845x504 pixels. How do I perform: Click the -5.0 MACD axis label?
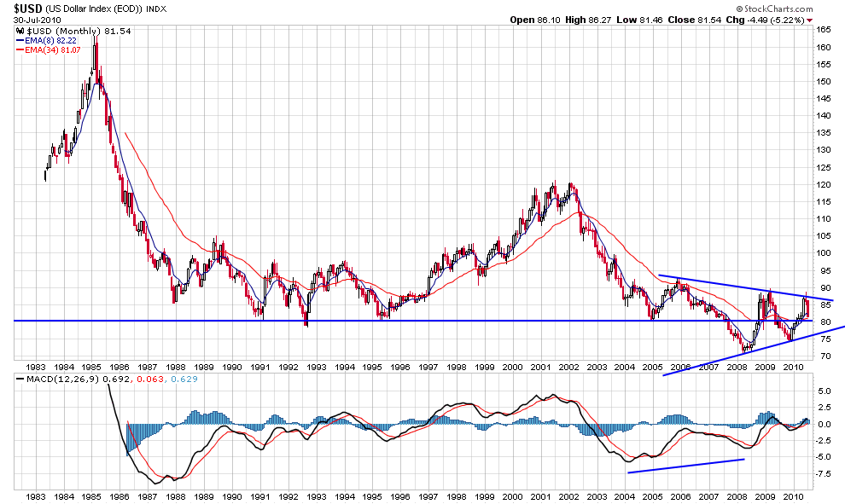[x=824, y=457]
